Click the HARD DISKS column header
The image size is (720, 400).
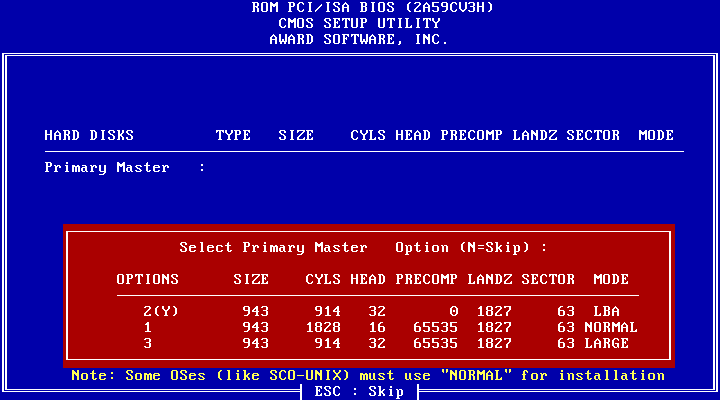coord(89,135)
